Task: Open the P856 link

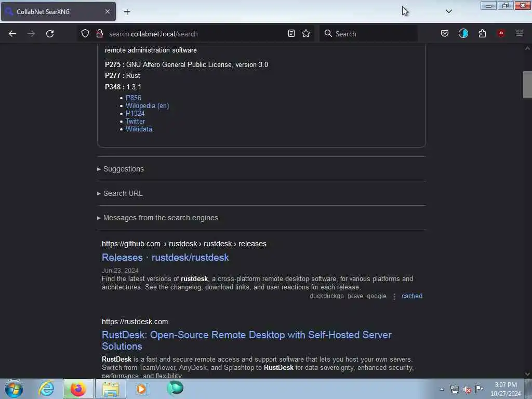Action: [134, 98]
